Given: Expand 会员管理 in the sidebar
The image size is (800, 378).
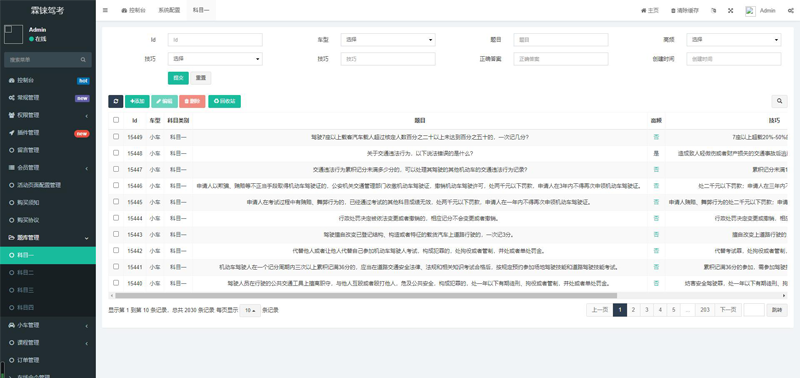Looking at the screenshot, I should coord(48,168).
